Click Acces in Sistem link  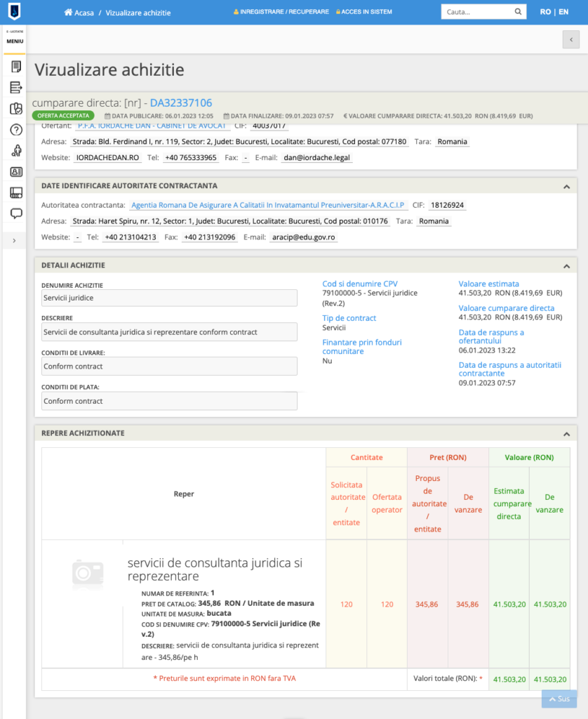tap(365, 12)
